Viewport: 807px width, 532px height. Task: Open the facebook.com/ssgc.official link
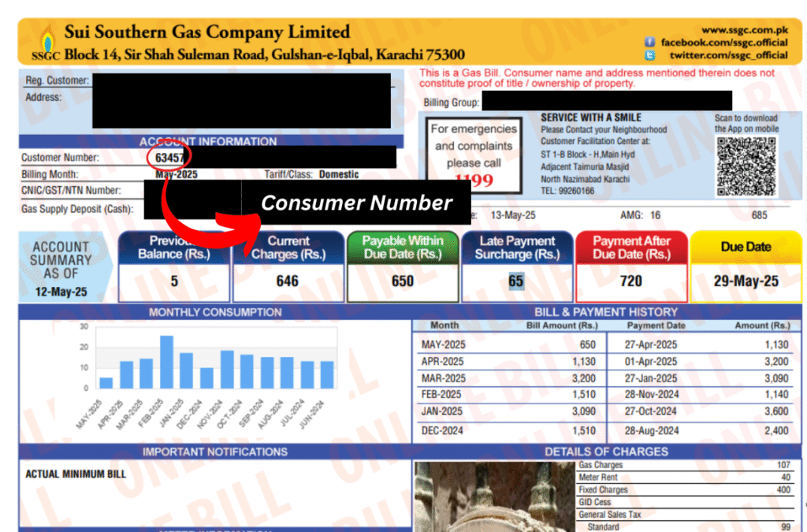pos(724,43)
